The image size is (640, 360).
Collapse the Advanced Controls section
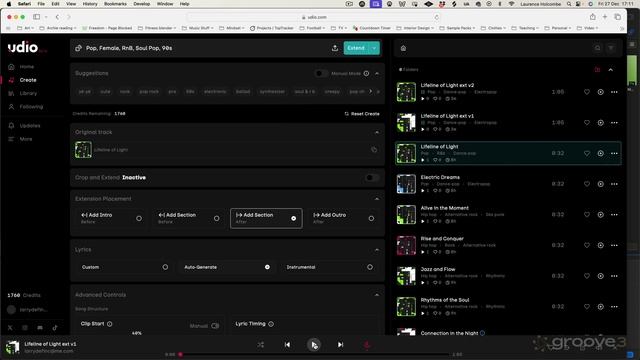pos(377,295)
